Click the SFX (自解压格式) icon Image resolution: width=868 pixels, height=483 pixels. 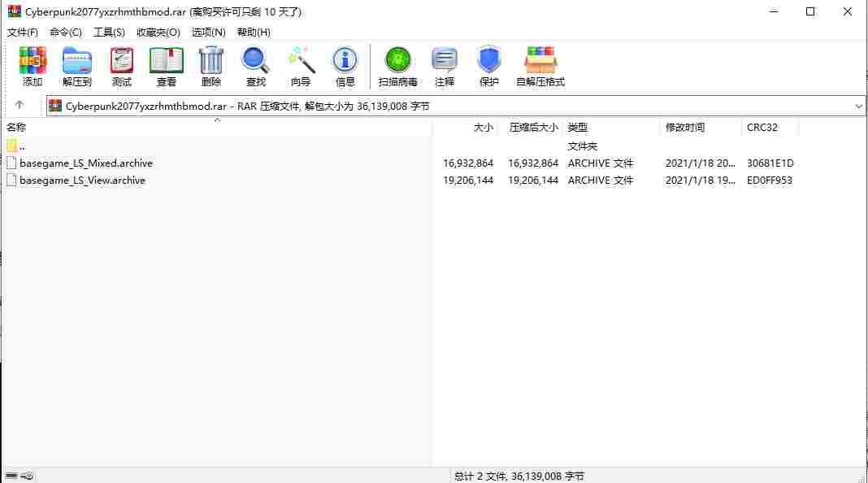pyautogui.click(x=540, y=60)
